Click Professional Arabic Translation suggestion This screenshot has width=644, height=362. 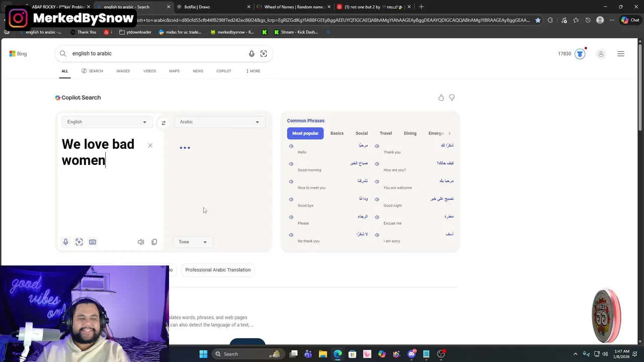(218, 270)
